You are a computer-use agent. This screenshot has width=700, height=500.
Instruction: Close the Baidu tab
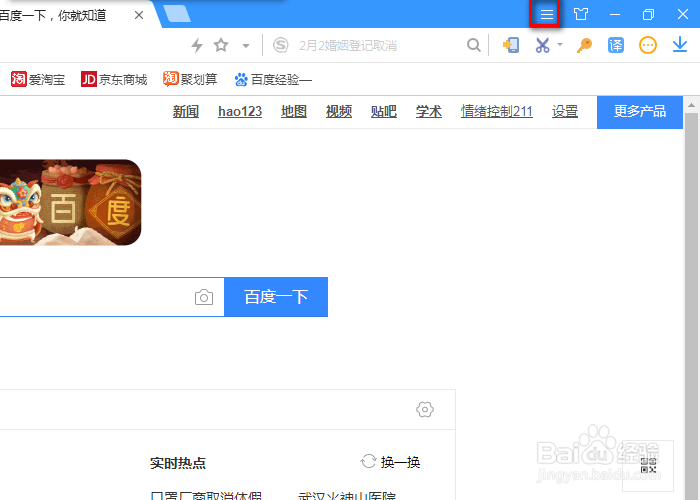(139, 15)
